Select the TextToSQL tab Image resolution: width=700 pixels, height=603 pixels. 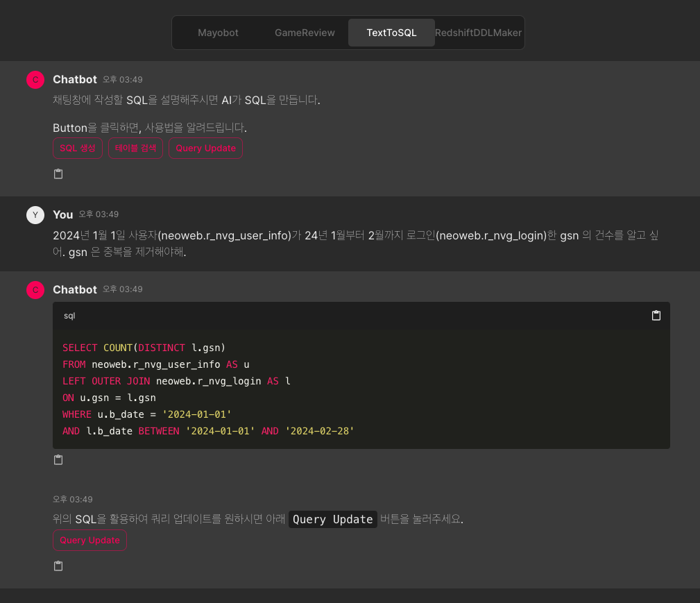[x=391, y=33]
